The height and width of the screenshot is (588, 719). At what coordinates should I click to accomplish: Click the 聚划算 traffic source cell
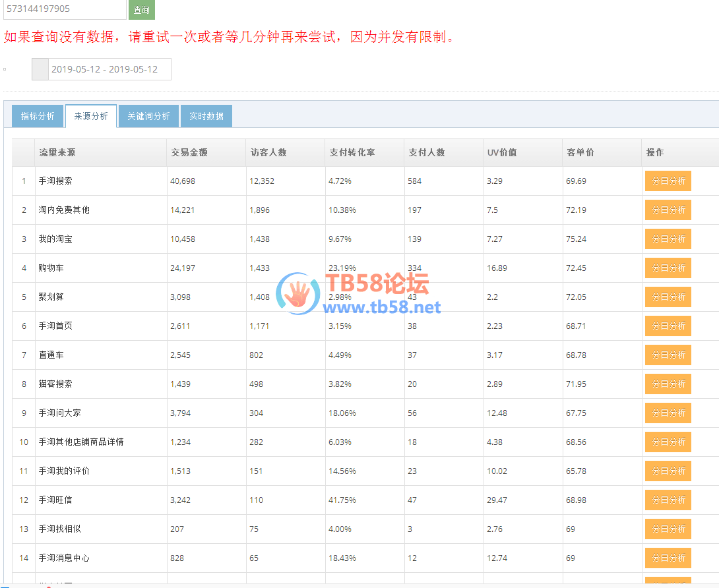click(x=51, y=297)
